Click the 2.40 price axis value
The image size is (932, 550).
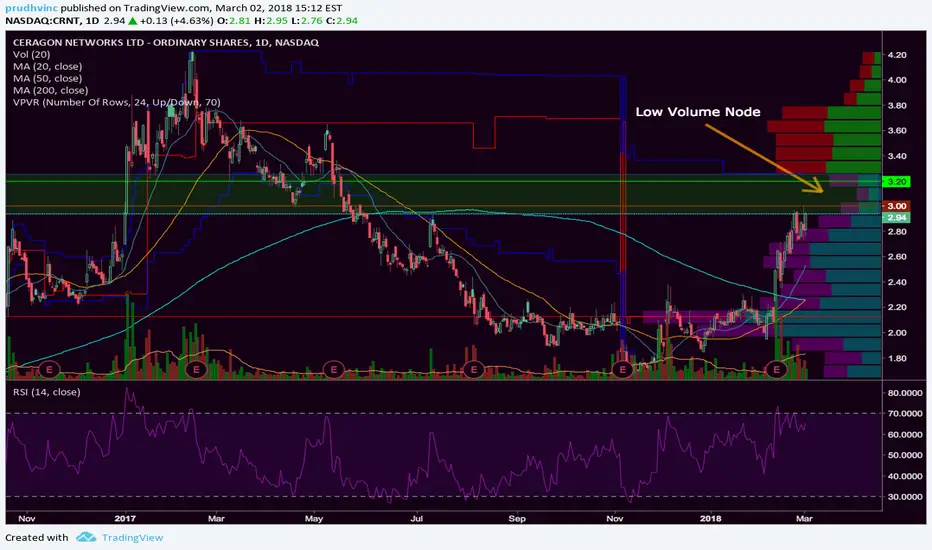pos(897,282)
